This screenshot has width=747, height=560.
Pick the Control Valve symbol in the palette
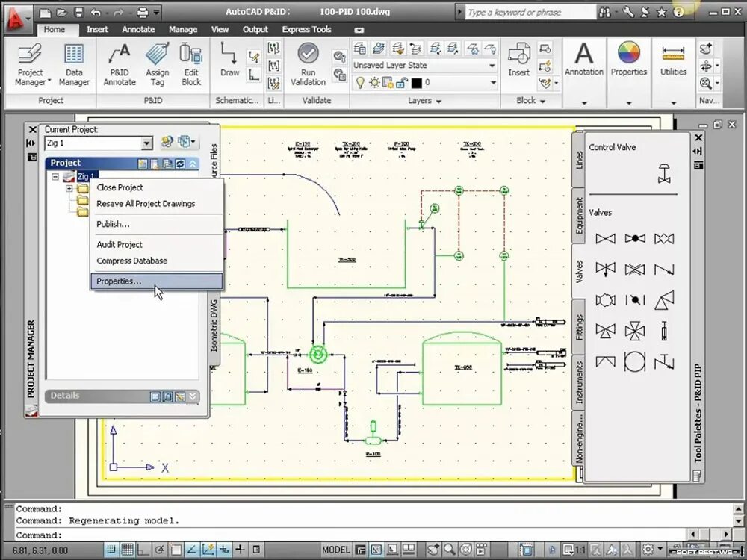coord(664,173)
